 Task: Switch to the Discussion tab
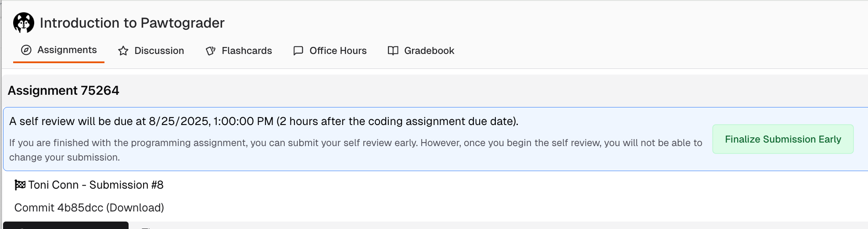(151, 51)
